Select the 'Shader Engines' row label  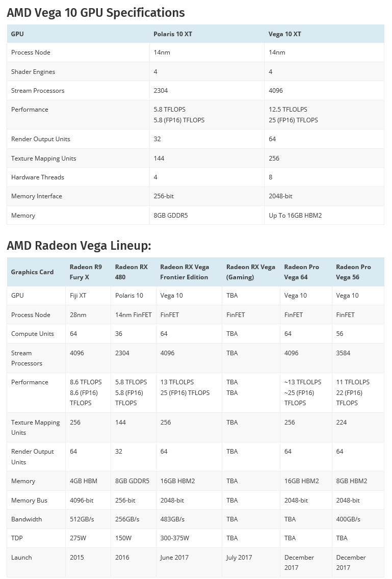pyautogui.click(x=33, y=72)
